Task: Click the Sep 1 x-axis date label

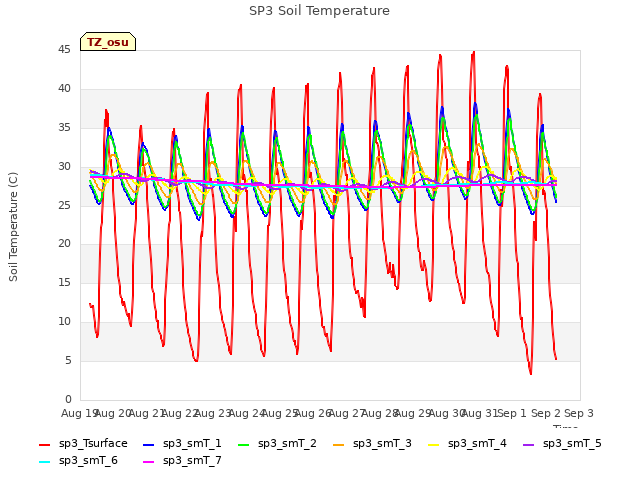Action: pyautogui.click(x=512, y=413)
